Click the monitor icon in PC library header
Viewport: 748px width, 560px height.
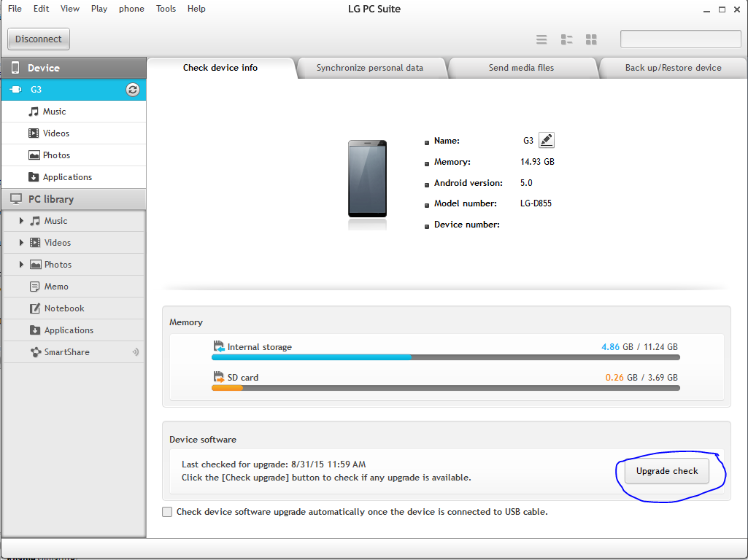point(16,199)
